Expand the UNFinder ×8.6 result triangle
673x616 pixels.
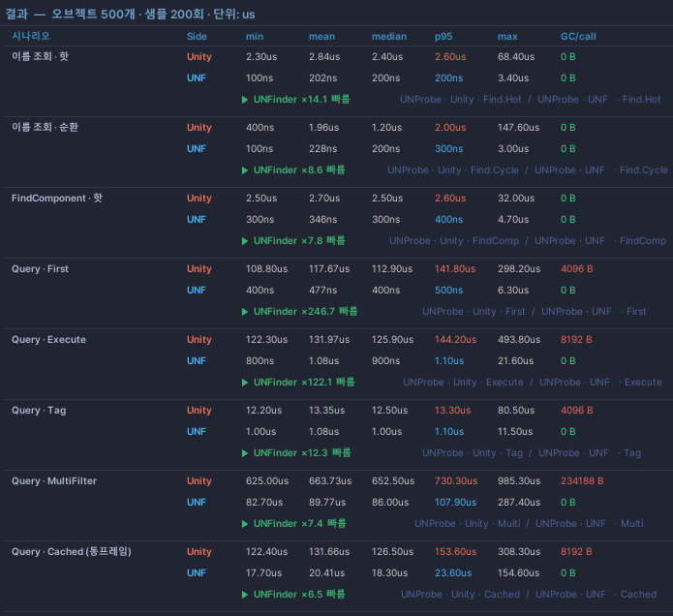245,170
